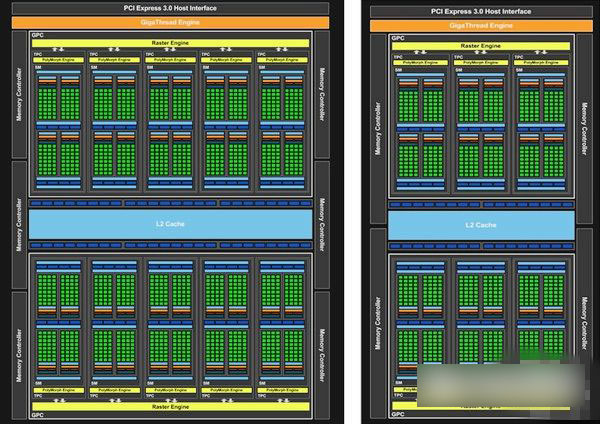Click top yellow Raster Engine bar in left diagram

(x=170, y=44)
